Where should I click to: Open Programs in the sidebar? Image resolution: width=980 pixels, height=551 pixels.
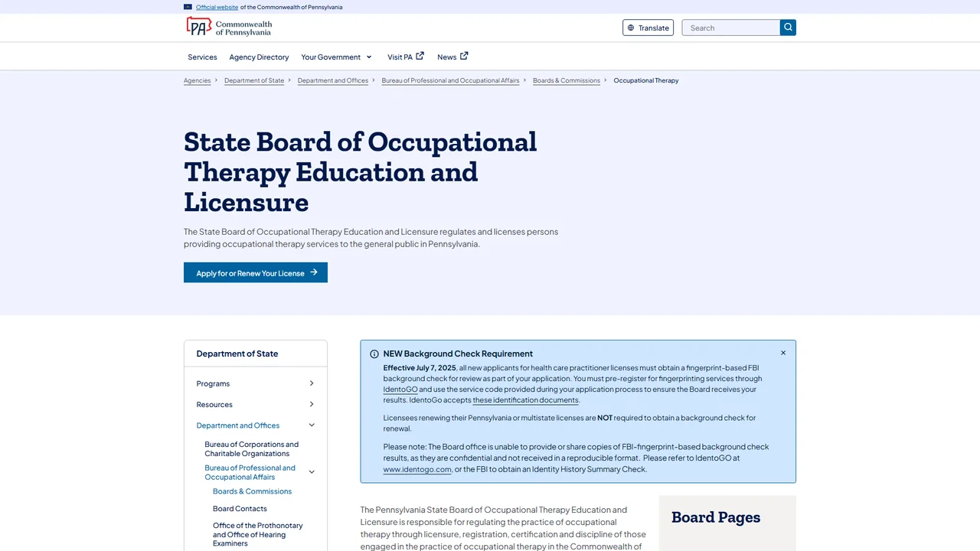click(x=213, y=383)
